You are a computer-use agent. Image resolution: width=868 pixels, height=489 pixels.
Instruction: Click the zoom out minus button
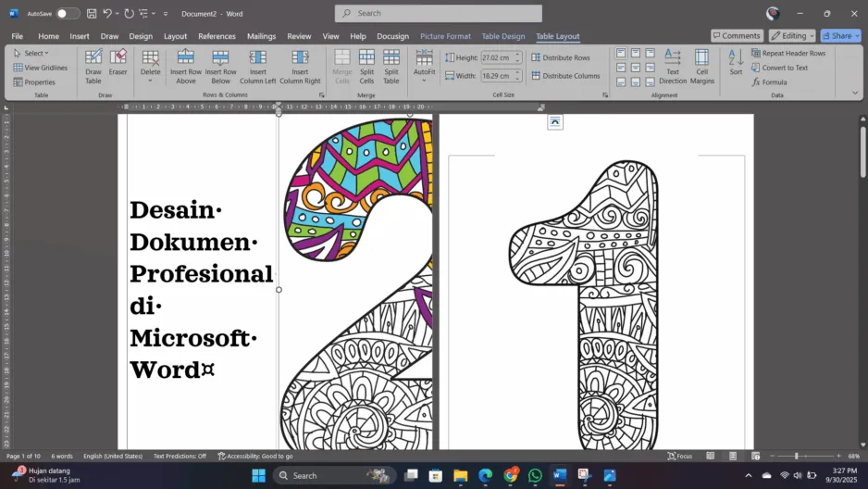click(773, 456)
